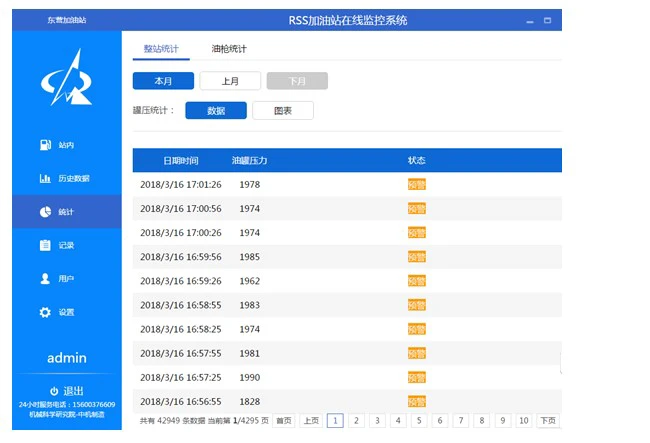Click the pressure value 1981
This screenshot has height=443, width=650.
point(250,353)
